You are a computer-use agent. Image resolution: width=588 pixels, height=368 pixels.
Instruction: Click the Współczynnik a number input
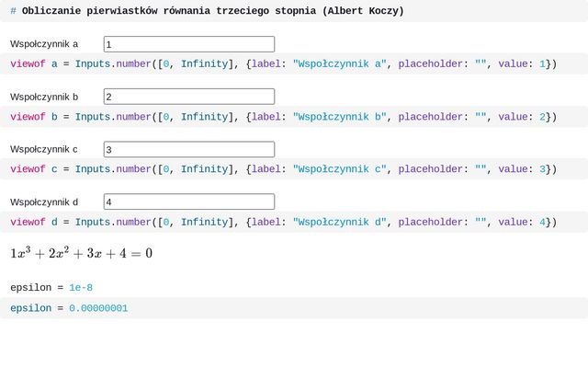click(188, 44)
